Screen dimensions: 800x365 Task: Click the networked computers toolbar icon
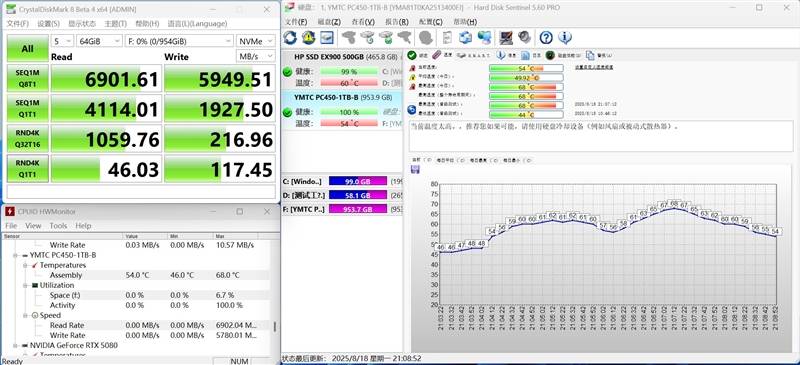tap(484, 37)
